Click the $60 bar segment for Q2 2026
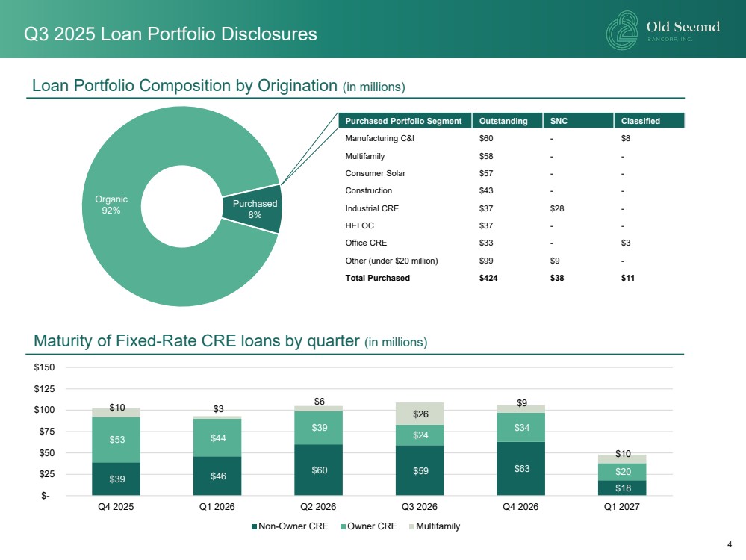746x560 pixels. tap(318, 470)
